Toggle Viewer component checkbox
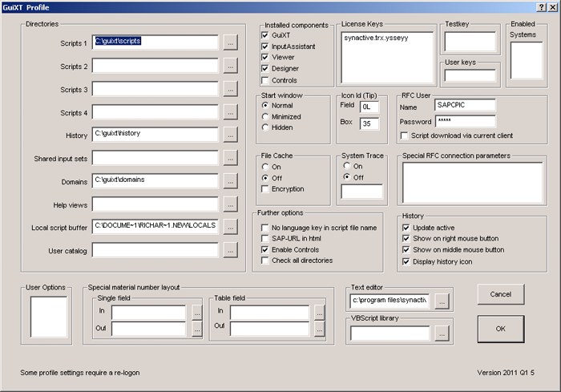Screen dimensions: 561x392 point(265,57)
